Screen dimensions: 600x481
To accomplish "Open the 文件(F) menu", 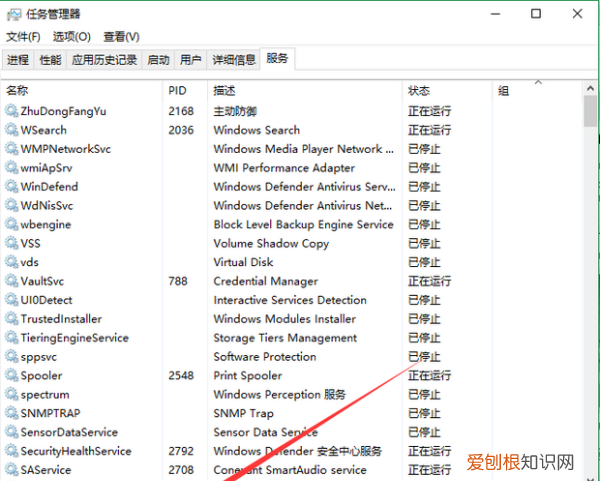I will (x=23, y=37).
